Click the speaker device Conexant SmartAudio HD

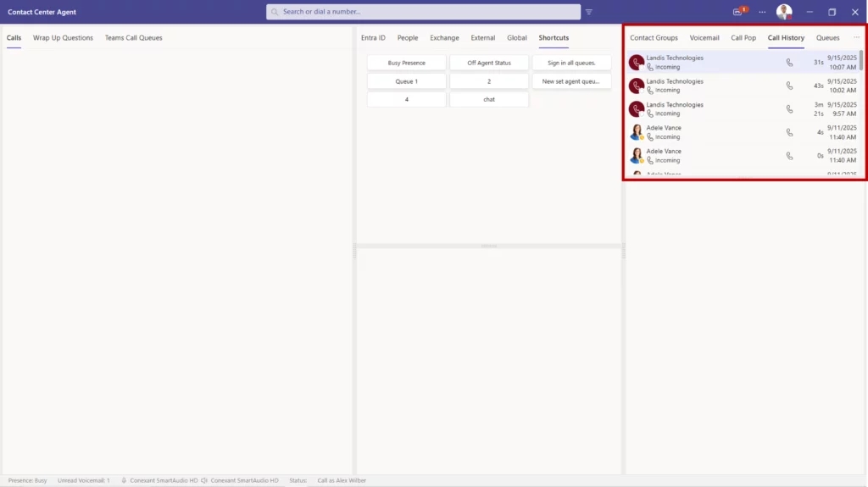[240, 480]
